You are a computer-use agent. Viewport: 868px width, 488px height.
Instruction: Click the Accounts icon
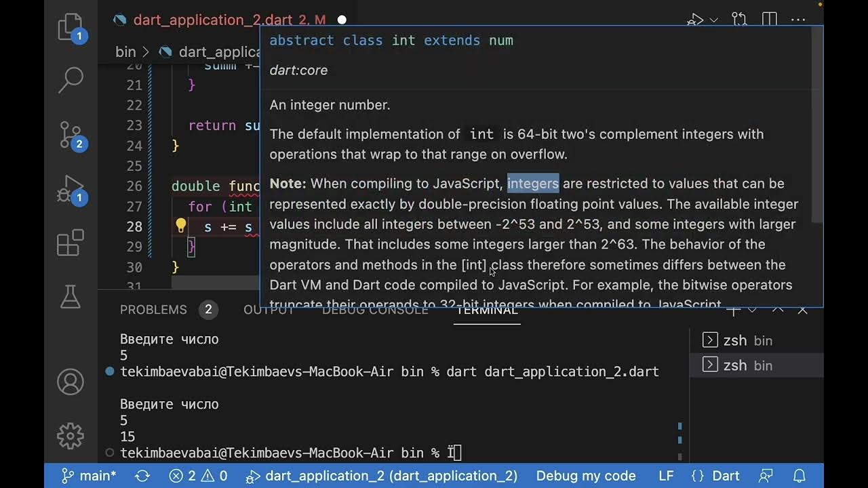tap(70, 382)
